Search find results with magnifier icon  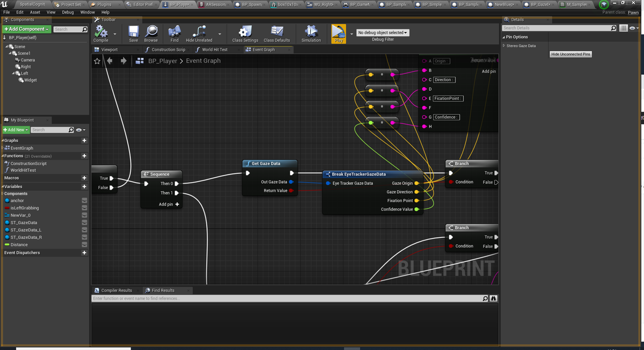pyautogui.click(x=485, y=298)
